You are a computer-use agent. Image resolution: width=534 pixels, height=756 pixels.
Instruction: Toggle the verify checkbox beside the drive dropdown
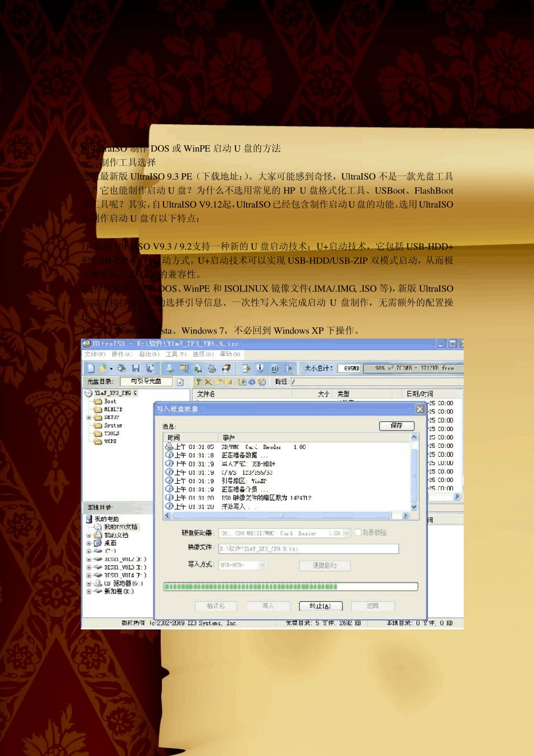click(357, 533)
